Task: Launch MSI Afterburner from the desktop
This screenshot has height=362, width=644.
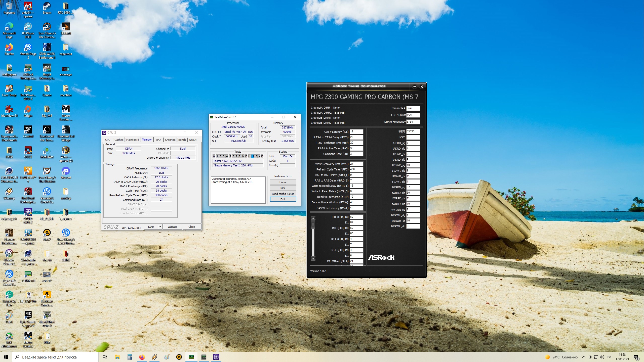Action: 9,336
